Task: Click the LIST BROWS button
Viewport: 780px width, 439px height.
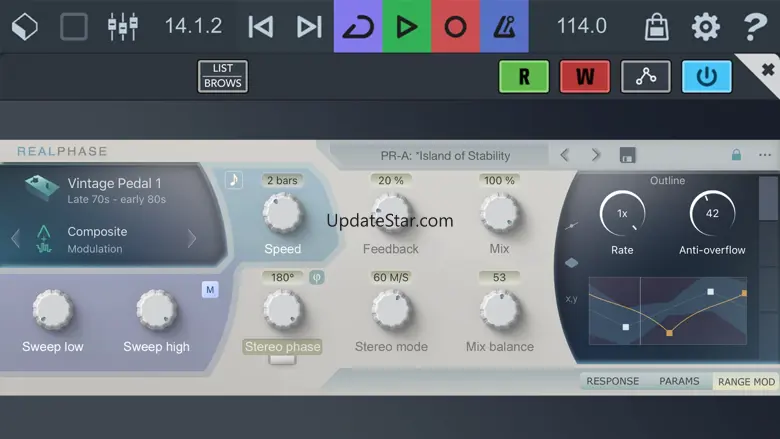Action: point(222,76)
